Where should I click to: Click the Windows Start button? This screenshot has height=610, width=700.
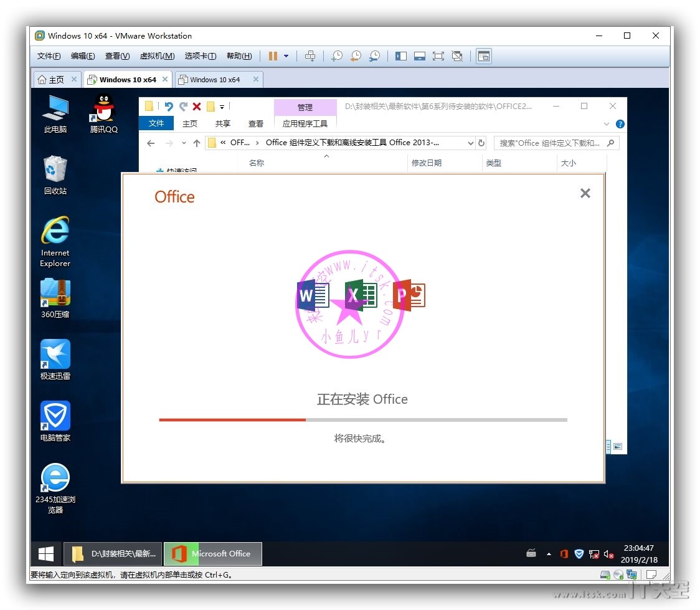point(46,554)
